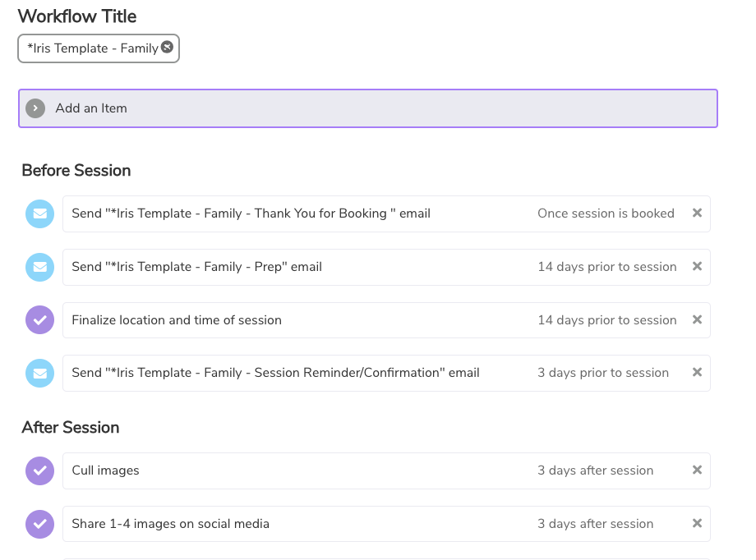Remove the Thank You for Booking email item
Viewport: 756px width, 560px height.
click(x=697, y=213)
